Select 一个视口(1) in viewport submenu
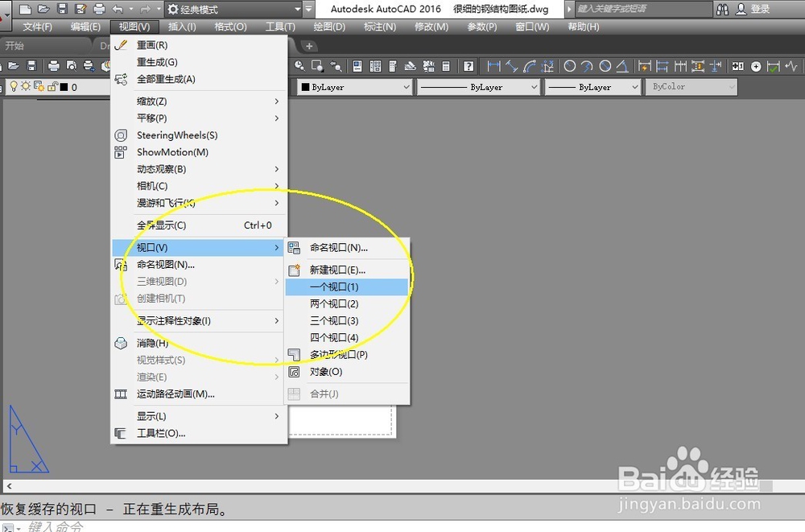Image resolution: width=805 pixels, height=532 pixels. click(x=346, y=287)
